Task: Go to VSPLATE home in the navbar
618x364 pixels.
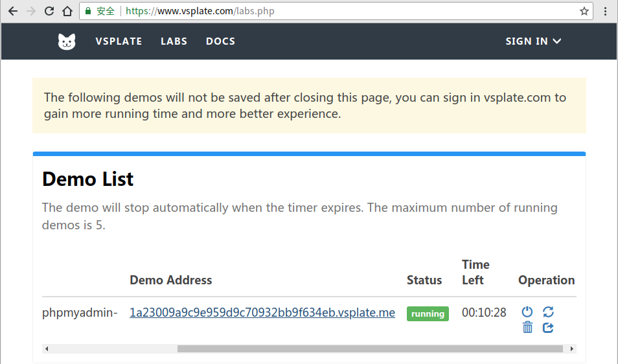Action: click(119, 41)
